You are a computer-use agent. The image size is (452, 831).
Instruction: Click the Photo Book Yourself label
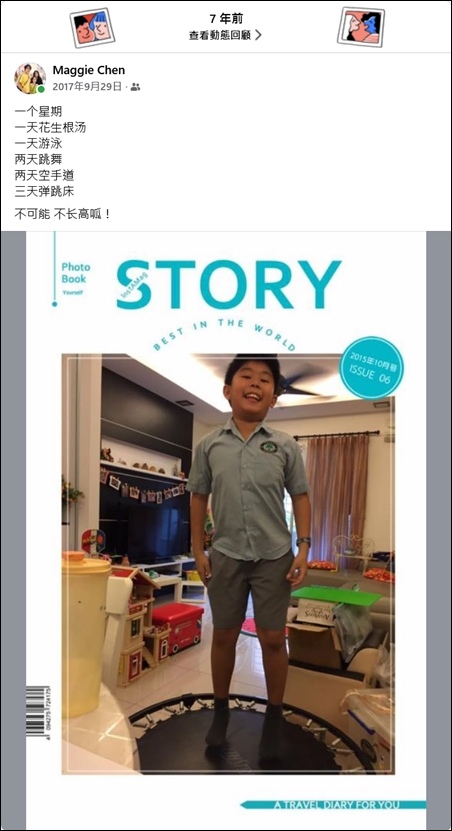pyautogui.click(x=76, y=278)
